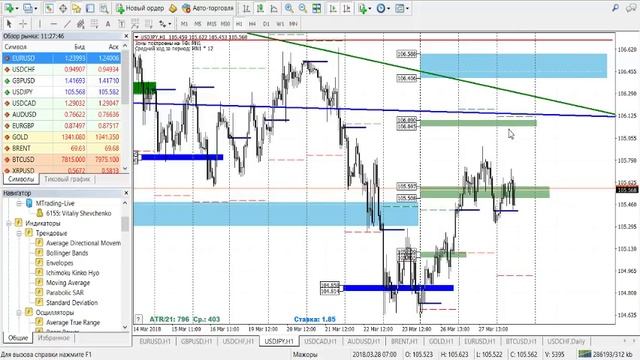This screenshot has width=640, height=360.
Task: Open the MetaEditor icon
Action: coord(173,8)
